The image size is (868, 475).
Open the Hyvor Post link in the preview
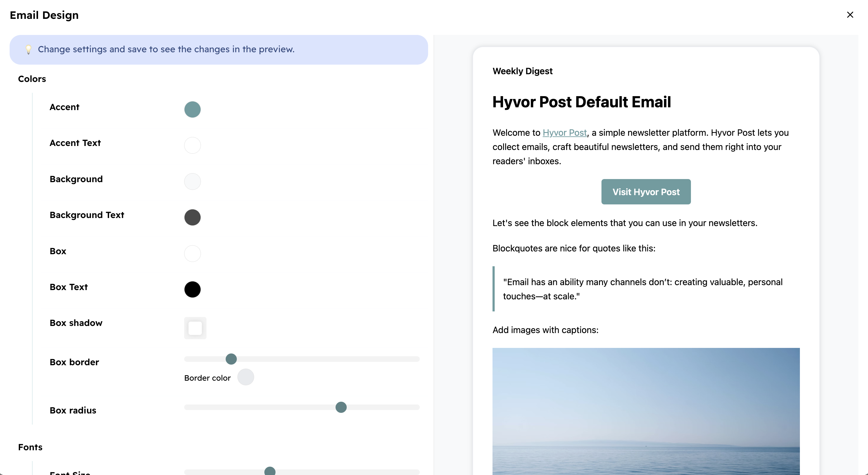tap(564, 133)
